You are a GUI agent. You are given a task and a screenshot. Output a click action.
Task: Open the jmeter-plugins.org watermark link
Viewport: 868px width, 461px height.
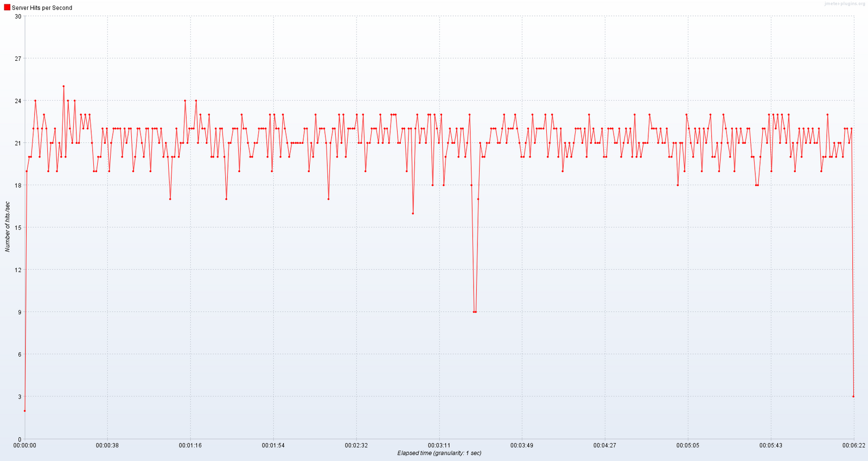coord(845,4)
